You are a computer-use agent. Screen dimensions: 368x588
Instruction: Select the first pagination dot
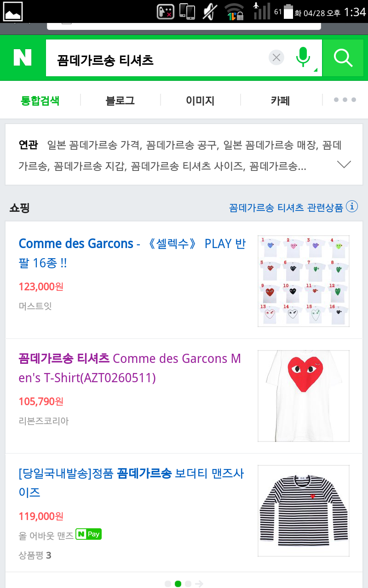(x=168, y=584)
